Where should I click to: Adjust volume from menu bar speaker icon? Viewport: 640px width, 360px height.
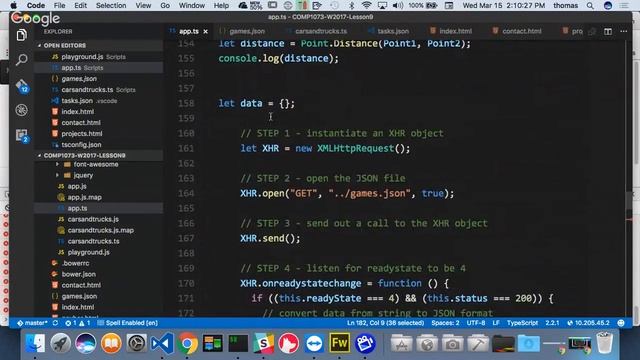[x=398, y=5]
